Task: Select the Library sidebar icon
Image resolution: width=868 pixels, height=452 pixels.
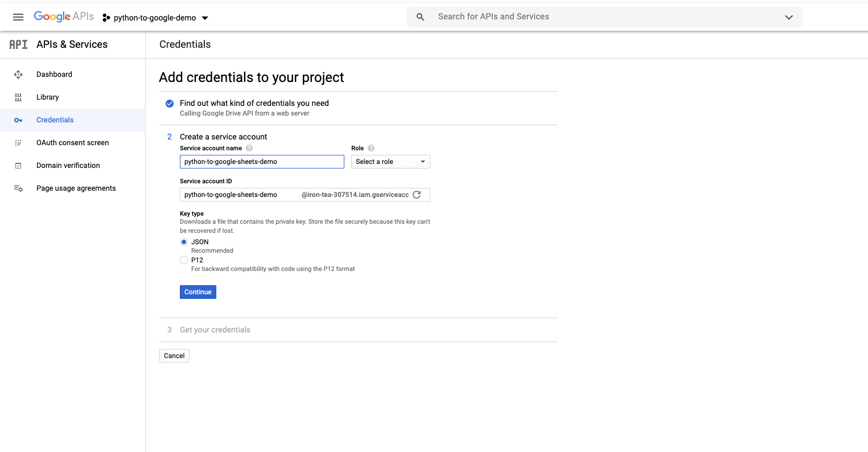Action: point(18,97)
